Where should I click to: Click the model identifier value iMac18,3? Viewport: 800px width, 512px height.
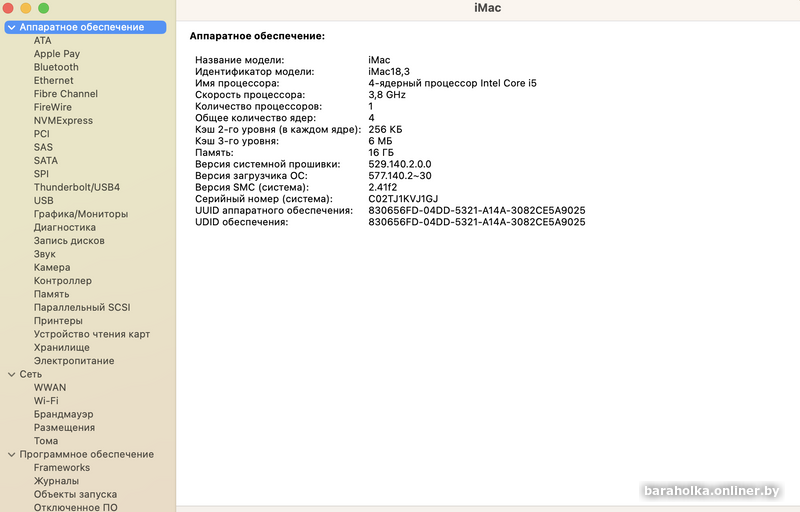click(x=389, y=72)
